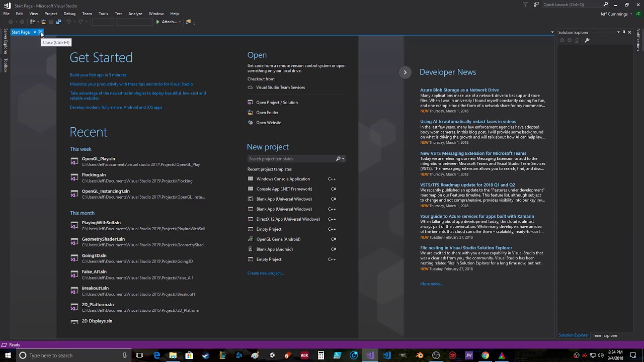Open the recent OpenGL_Play.sln solution
This screenshot has height=362, width=644.
[141, 161]
